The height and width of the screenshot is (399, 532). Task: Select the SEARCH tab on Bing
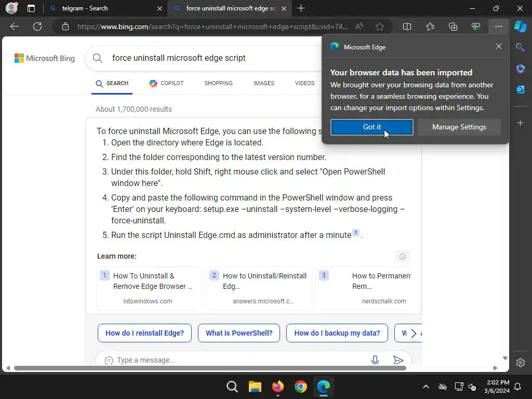(112, 84)
